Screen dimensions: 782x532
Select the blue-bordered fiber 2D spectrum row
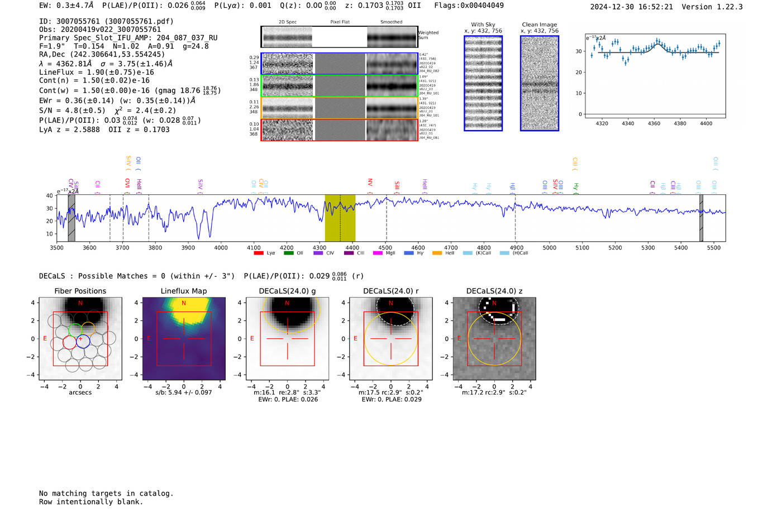coord(340,64)
